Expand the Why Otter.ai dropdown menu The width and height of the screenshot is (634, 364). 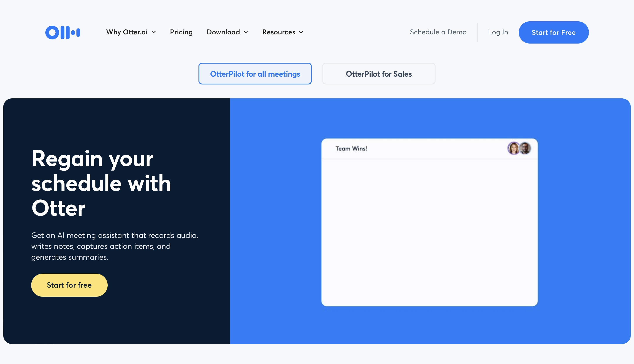pyautogui.click(x=131, y=32)
